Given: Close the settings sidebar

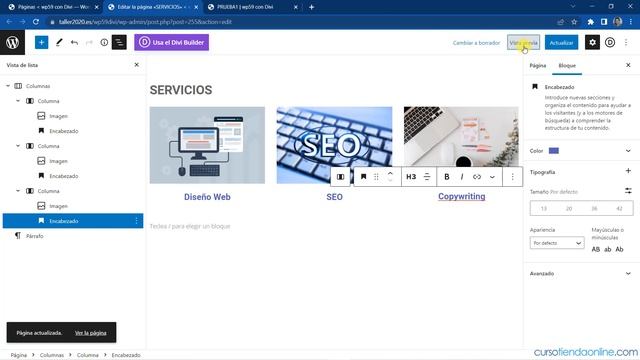Looking at the screenshot, I should click(628, 65).
